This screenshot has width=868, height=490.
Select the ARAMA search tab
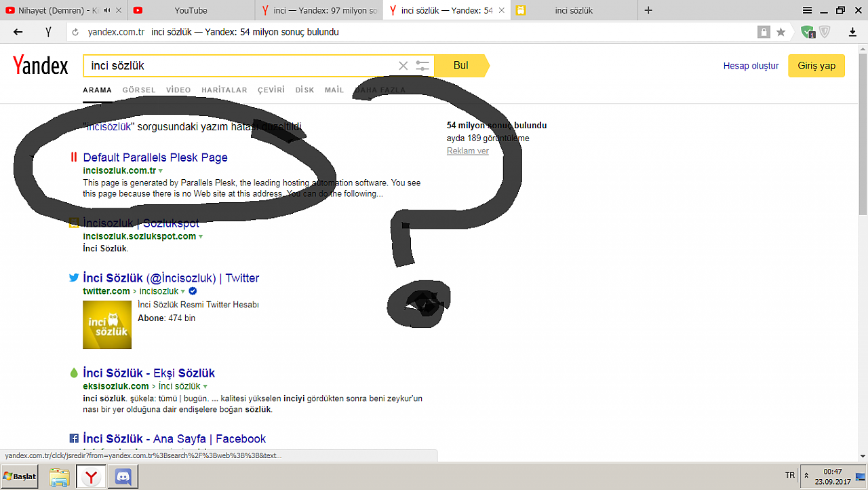point(98,90)
